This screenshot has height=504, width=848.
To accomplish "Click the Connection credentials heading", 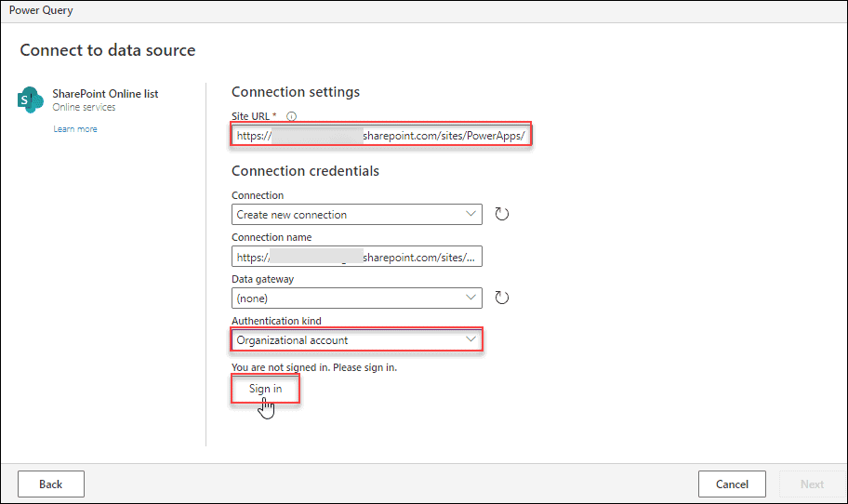I will (306, 171).
